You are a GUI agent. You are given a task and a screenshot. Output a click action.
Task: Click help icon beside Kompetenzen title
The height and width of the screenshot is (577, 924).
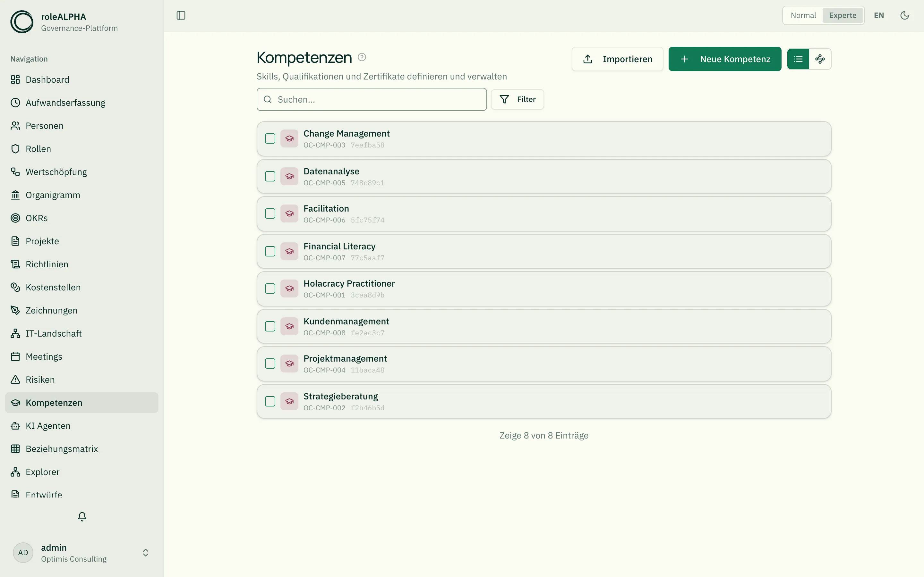coord(362,57)
